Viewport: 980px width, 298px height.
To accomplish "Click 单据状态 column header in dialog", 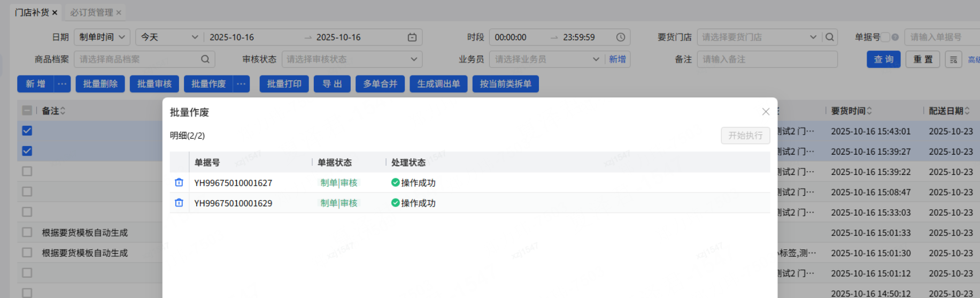I will tap(335, 162).
